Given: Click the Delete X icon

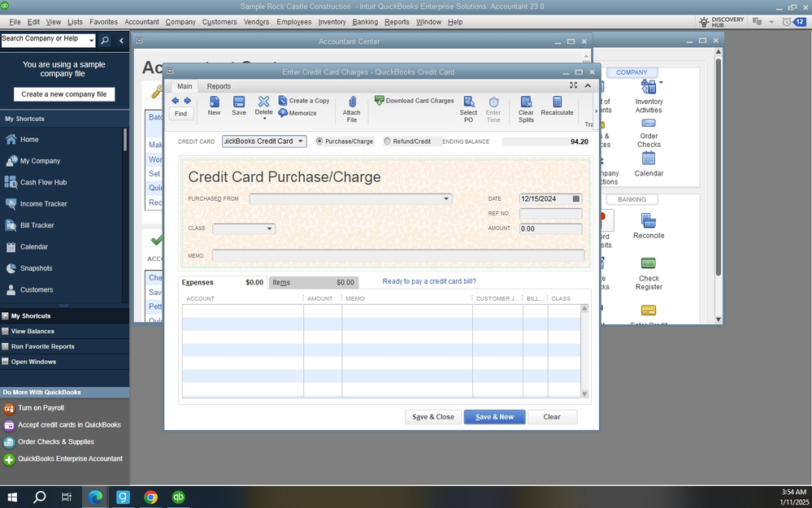Looking at the screenshot, I should pos(263,102).
